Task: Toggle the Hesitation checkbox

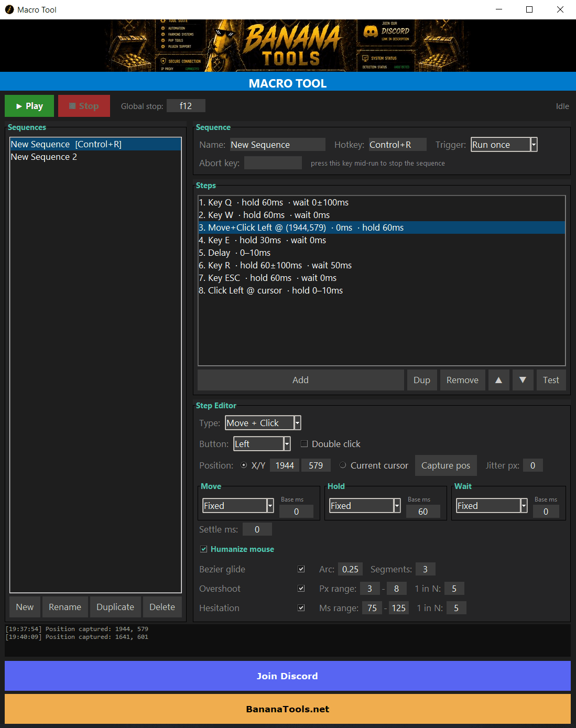Action: click(x=301, y=608)
